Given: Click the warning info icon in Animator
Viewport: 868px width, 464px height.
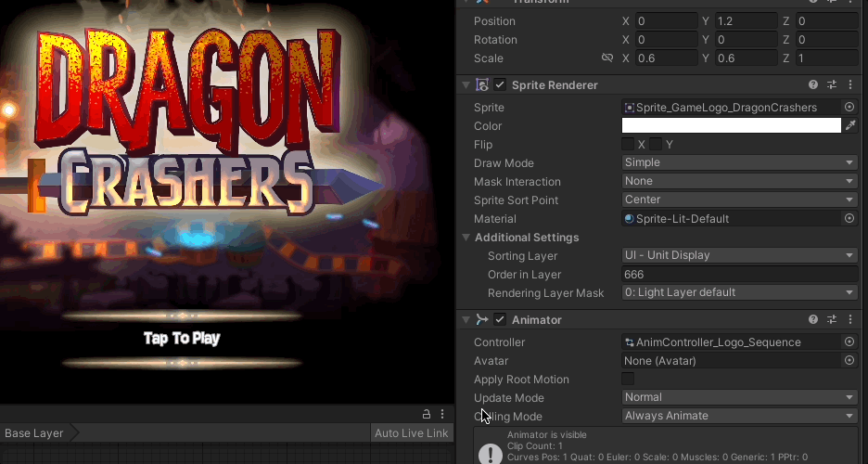Looking at the screenshot, I should 490,453.
